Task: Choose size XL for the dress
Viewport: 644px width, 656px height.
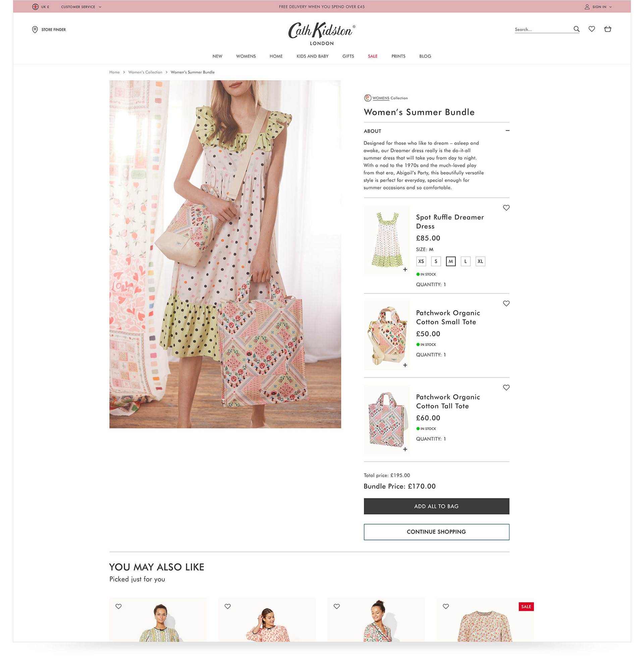Action: tap(480, 261)
